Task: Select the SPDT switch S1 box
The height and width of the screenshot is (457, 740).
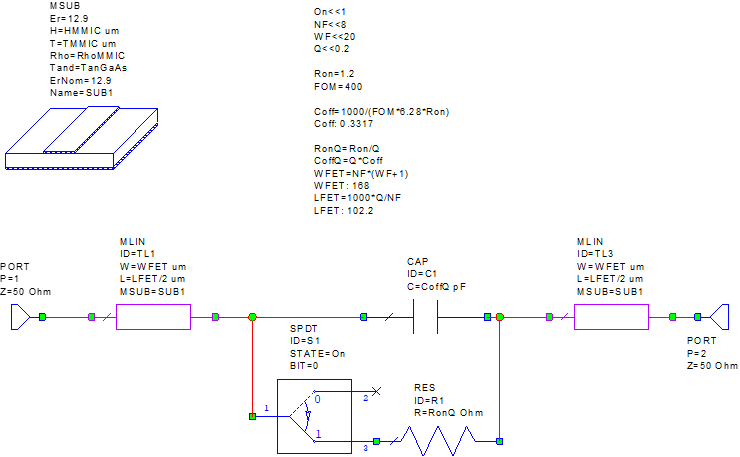Action: pyautogui.click(x=313, y=415)
